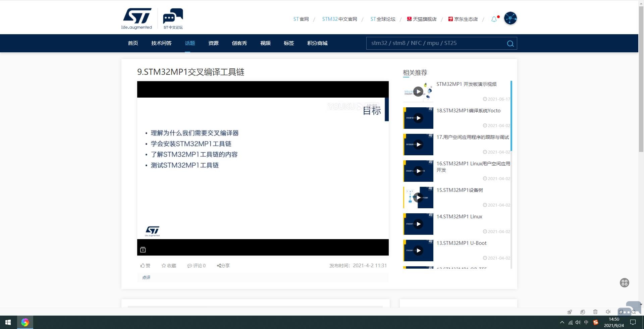Open the 京东生态店 link
This screenshot has width=644, height=329.
(x=463, y=19)
